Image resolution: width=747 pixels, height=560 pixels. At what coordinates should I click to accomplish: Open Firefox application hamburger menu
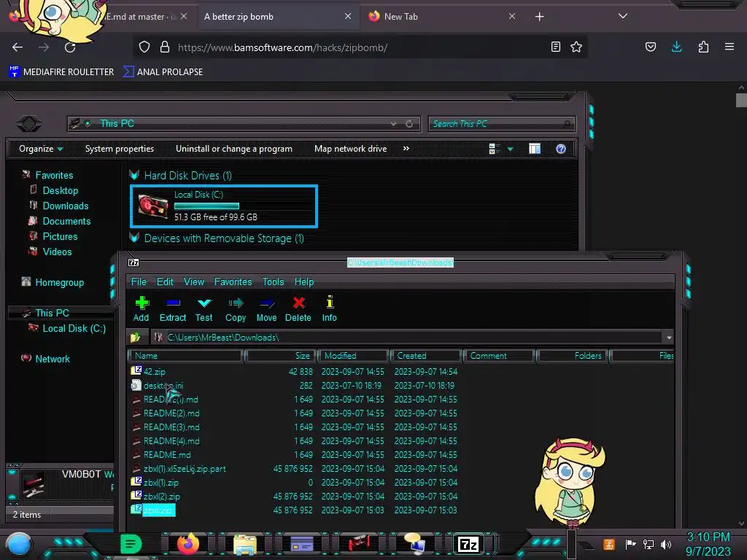tap(729, 47)
